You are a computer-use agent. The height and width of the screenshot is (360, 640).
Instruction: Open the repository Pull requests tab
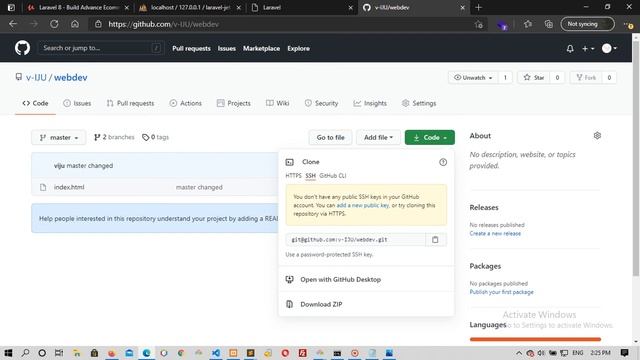(x=130, y=103)
